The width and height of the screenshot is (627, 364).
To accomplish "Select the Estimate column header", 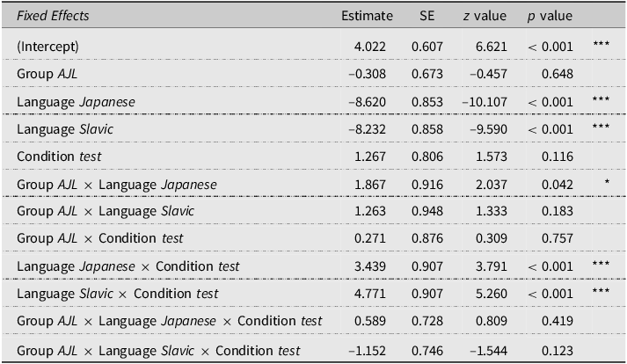I will pos(364,16).
